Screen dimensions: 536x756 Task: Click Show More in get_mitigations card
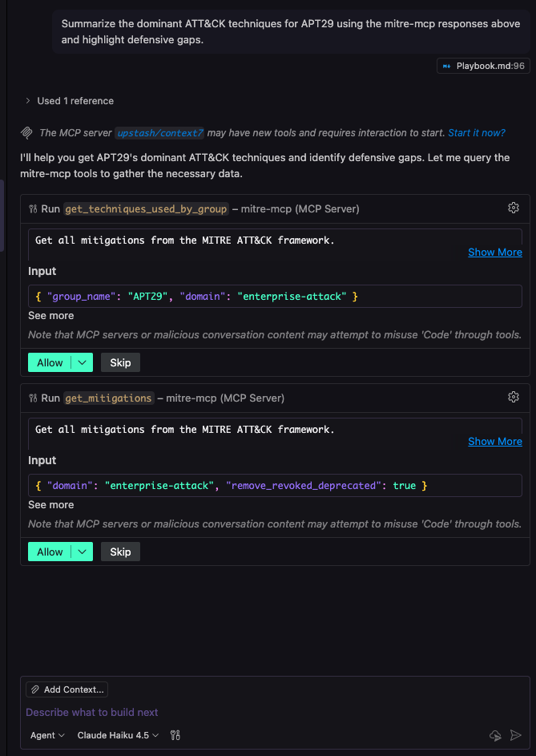[495, 441]
